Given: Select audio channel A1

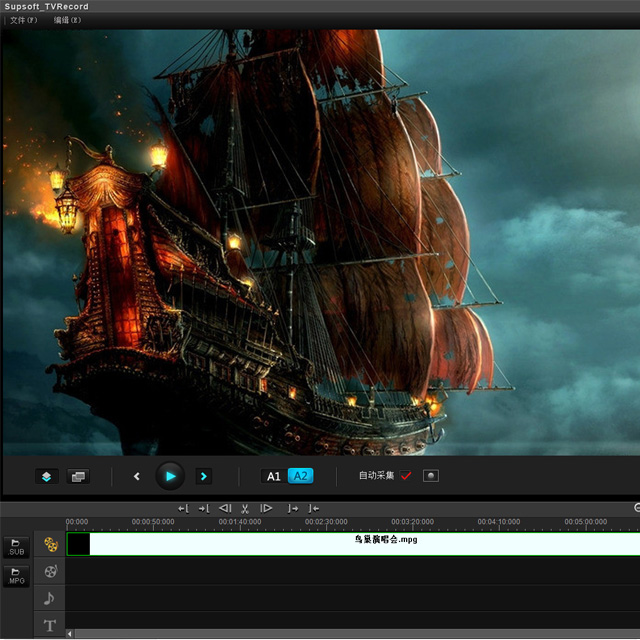Looking at the screenshot, I should [x=274, y=476].
